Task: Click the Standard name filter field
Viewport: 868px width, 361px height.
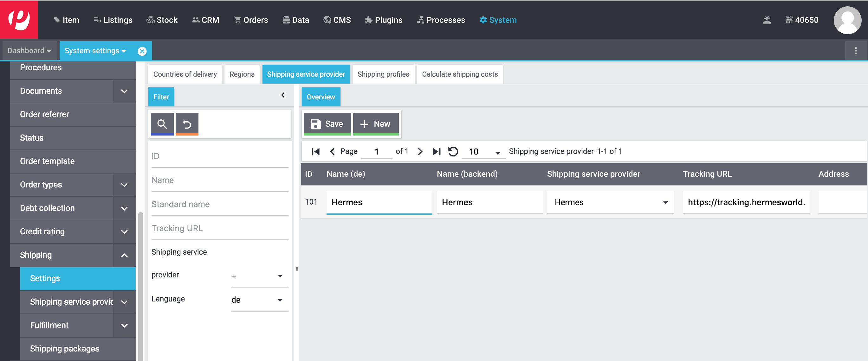Action: point(220,204)
